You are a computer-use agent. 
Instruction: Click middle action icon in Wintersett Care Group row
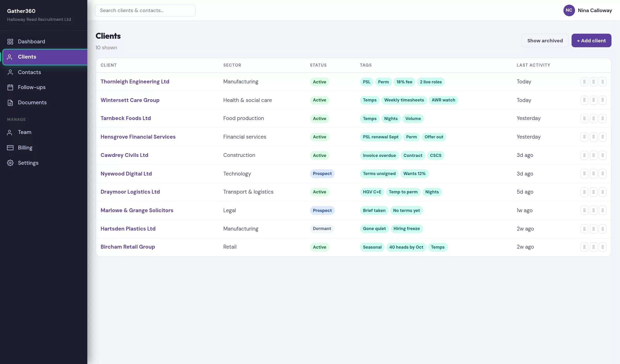593,100
